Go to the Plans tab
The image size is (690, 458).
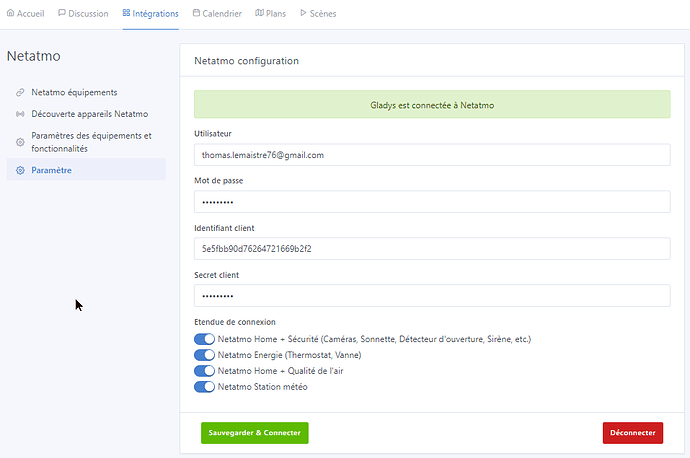click(x=270, y=14)
